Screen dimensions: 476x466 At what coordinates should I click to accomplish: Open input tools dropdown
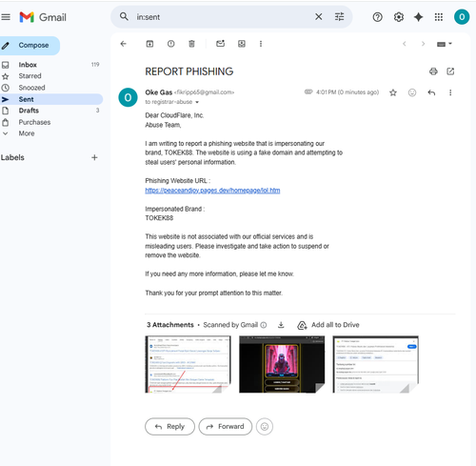[x=445, y=44]
